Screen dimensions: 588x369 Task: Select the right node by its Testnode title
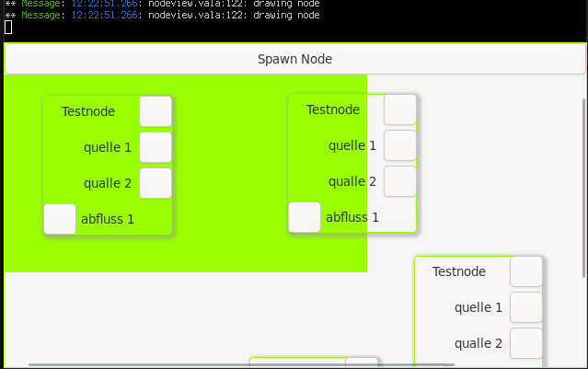pos(459,271)
